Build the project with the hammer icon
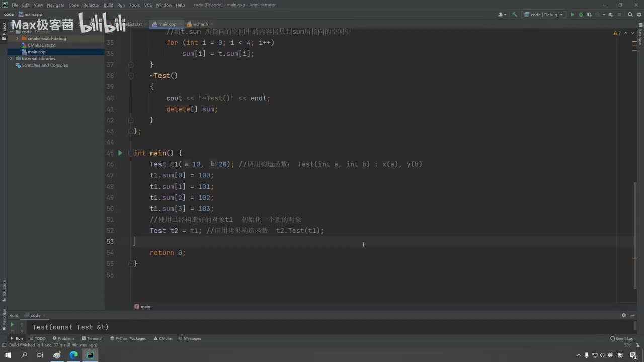The height and width of the screenshot is (362, 644). point(514,15)
